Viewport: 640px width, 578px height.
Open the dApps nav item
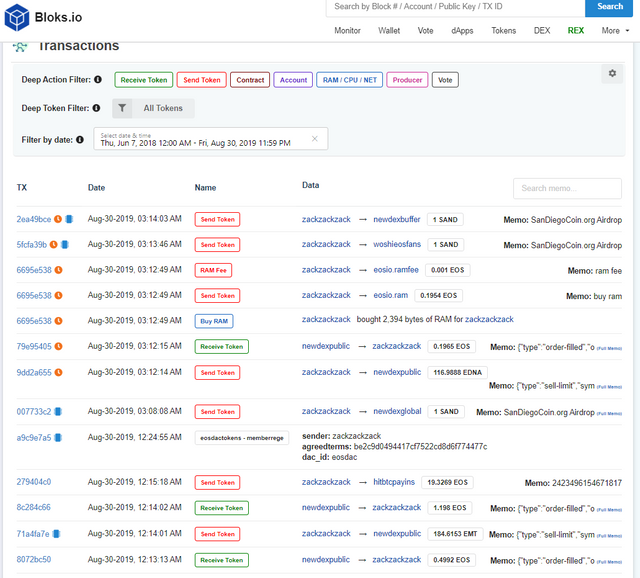[462, 31]
